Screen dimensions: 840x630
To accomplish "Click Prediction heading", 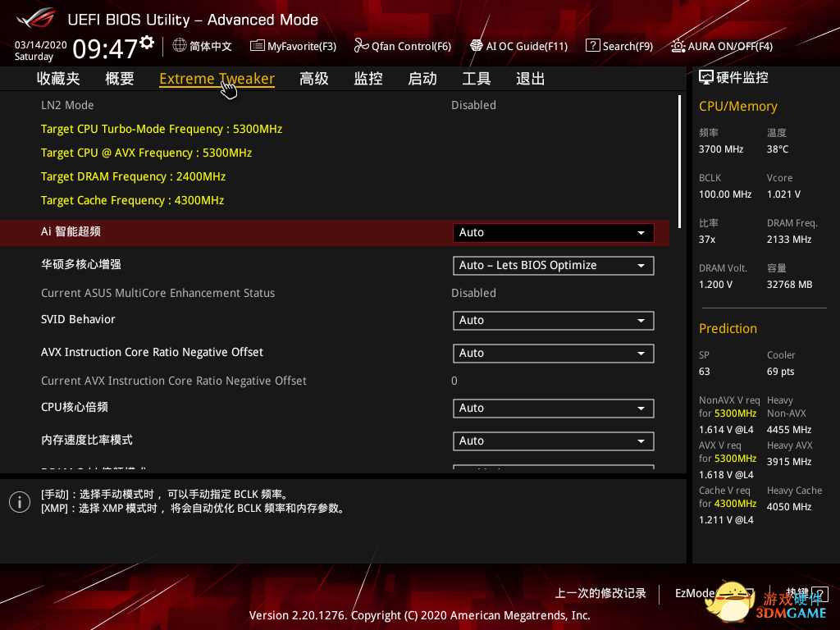I will (x=728, y=328).
